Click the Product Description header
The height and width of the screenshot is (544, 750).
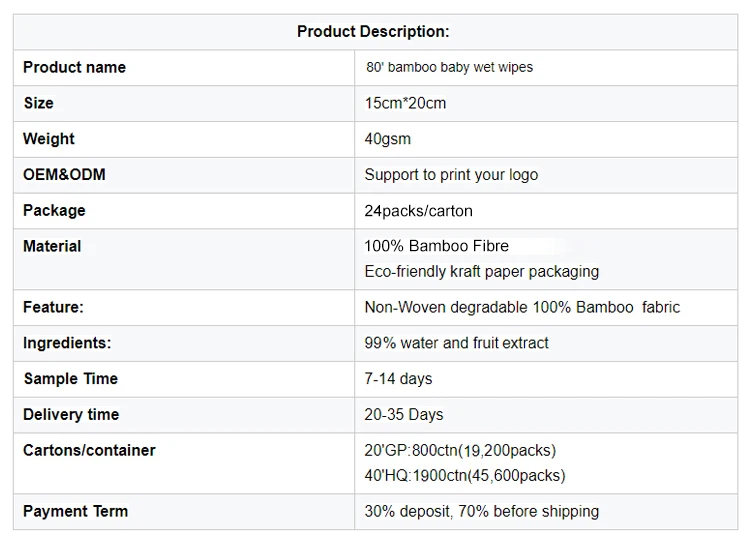click(373, 32)
